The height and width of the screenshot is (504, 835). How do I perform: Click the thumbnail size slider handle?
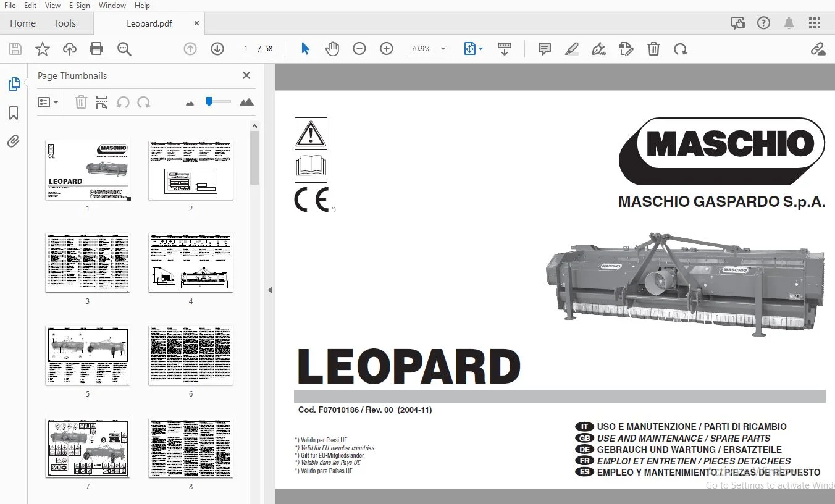209,101
